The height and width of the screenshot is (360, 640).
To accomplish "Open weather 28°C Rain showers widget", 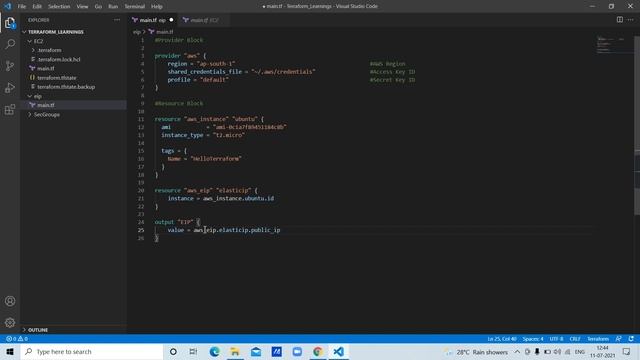I will [477, 351].
